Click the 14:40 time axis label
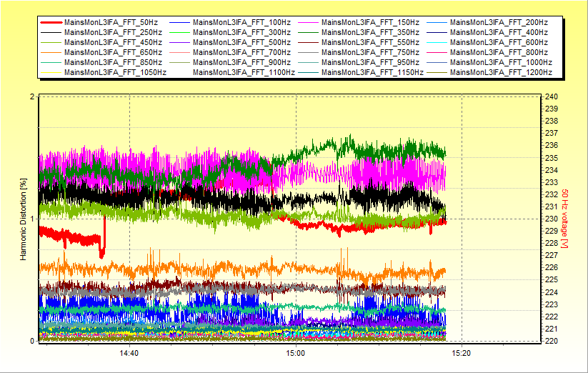 [x=129, y=353]
